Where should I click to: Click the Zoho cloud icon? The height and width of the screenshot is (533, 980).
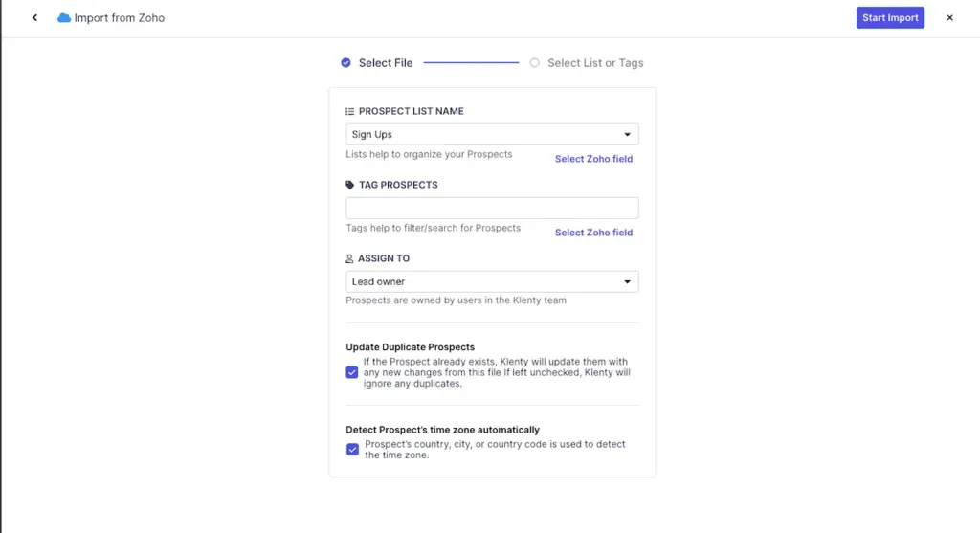pyautogui.click(x=64, y=18)
